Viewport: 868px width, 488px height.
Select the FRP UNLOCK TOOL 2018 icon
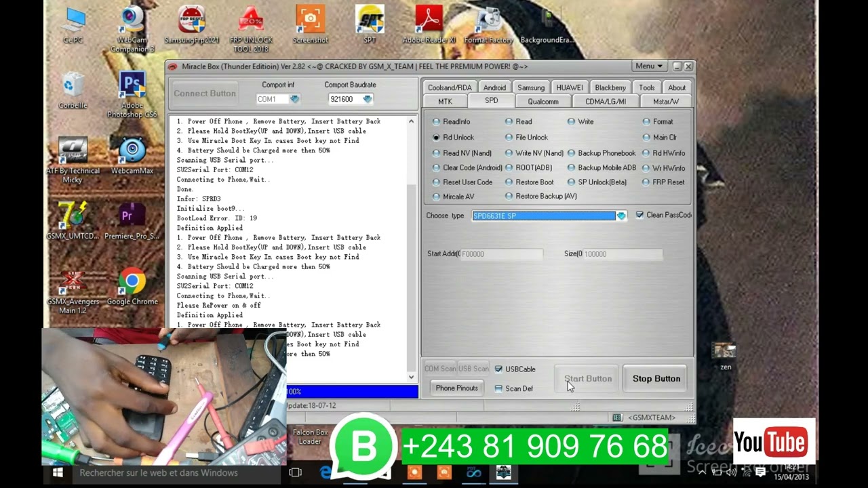tap(251, 29)
